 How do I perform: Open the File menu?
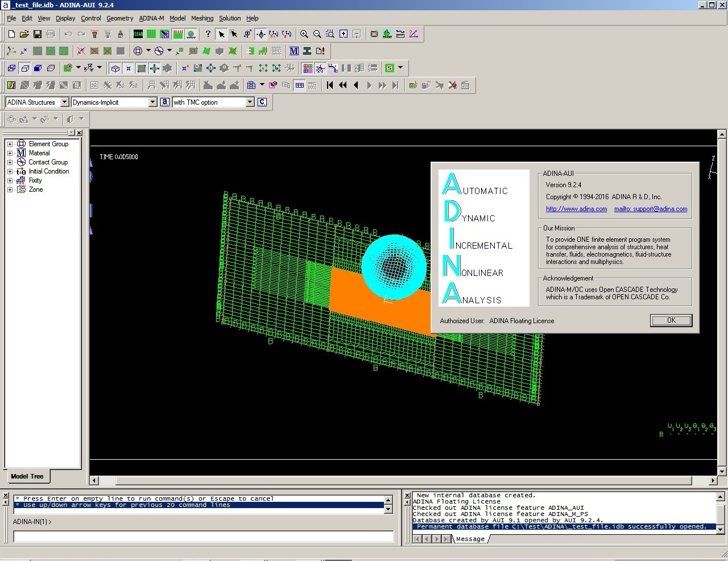[11, 18]
